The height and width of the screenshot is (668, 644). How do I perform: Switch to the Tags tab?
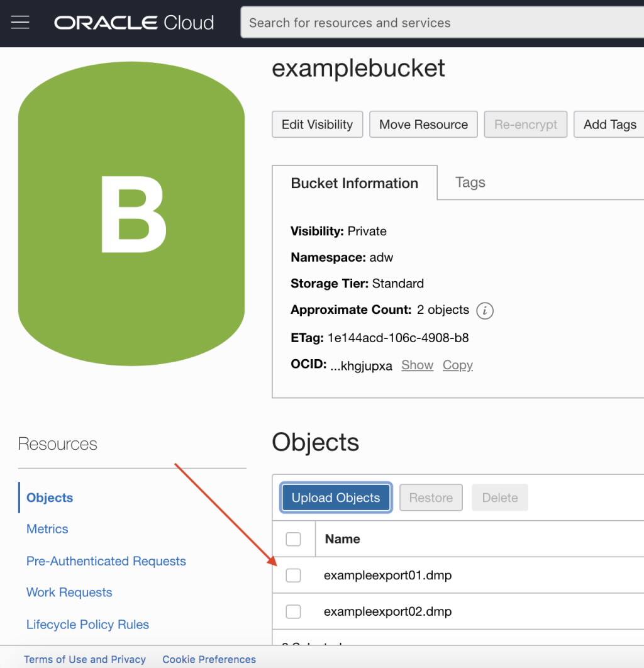(469, 182)
